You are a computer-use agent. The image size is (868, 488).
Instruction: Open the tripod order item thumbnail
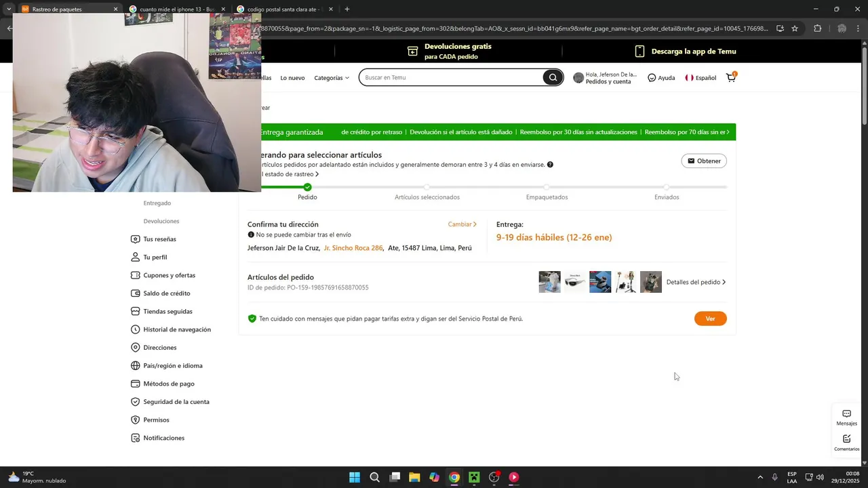[x=625, y=282]
